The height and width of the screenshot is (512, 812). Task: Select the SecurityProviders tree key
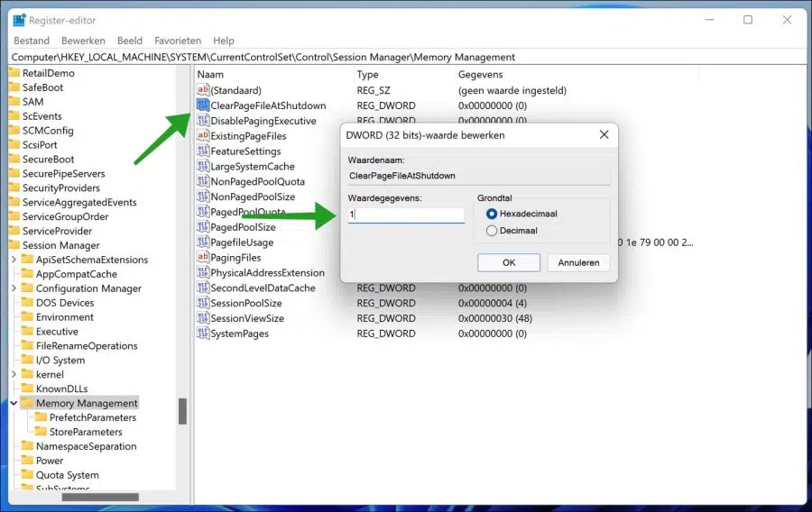pos(60,187)
